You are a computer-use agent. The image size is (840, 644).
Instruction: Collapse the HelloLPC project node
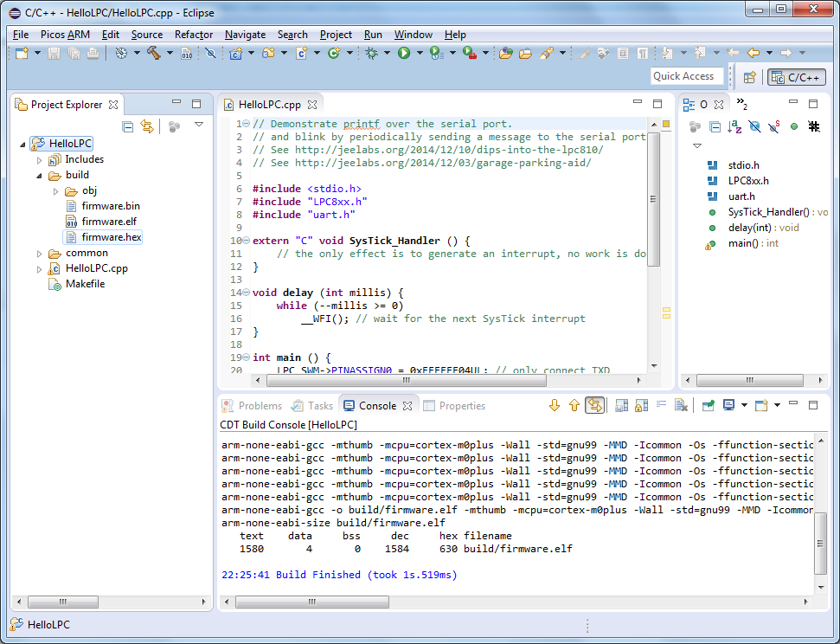click(x=22, y=145)
